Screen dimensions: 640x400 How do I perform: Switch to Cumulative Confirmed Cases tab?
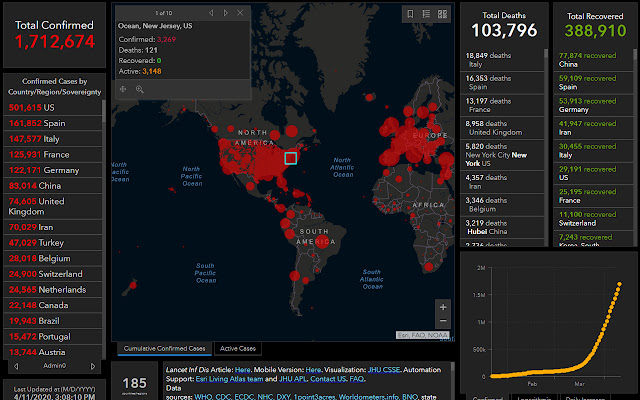(164, 349)
